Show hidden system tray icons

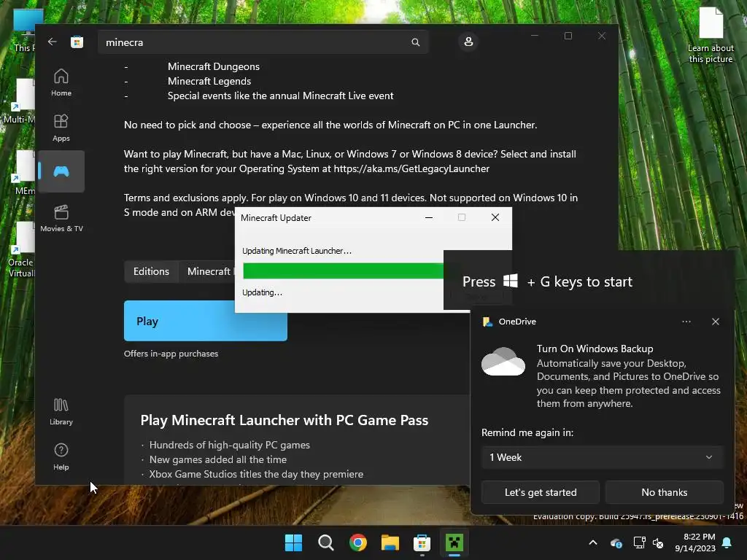click(593, 542)
